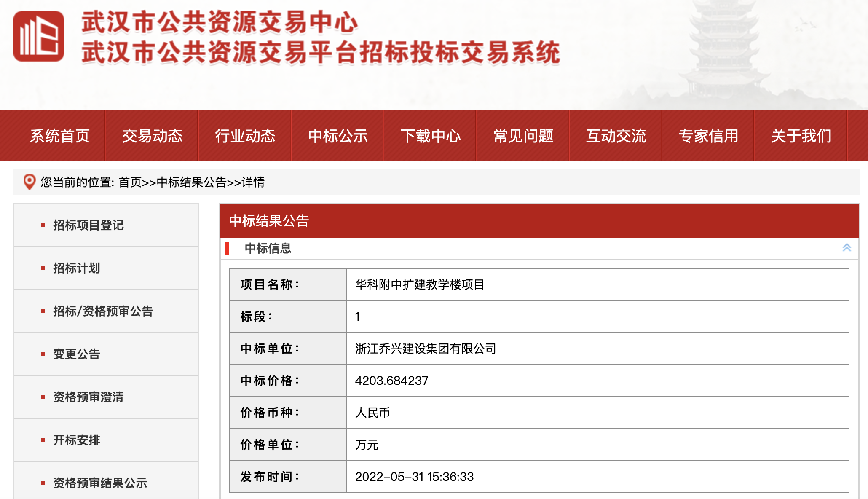Viewport: 868px width, 499px height.
Task: Click 中标结果公告 in the breadcrumb
Action: 191,182
